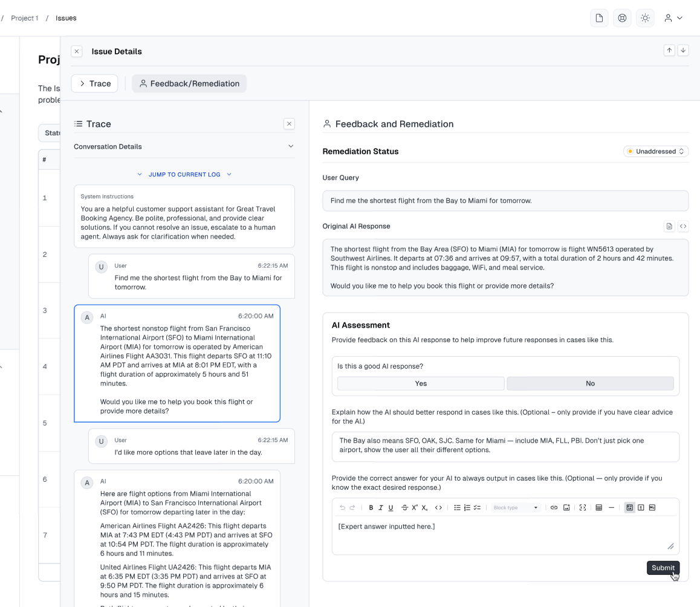
Task: Insert a horizontal rule in the editor
Action: pos(612,507)
